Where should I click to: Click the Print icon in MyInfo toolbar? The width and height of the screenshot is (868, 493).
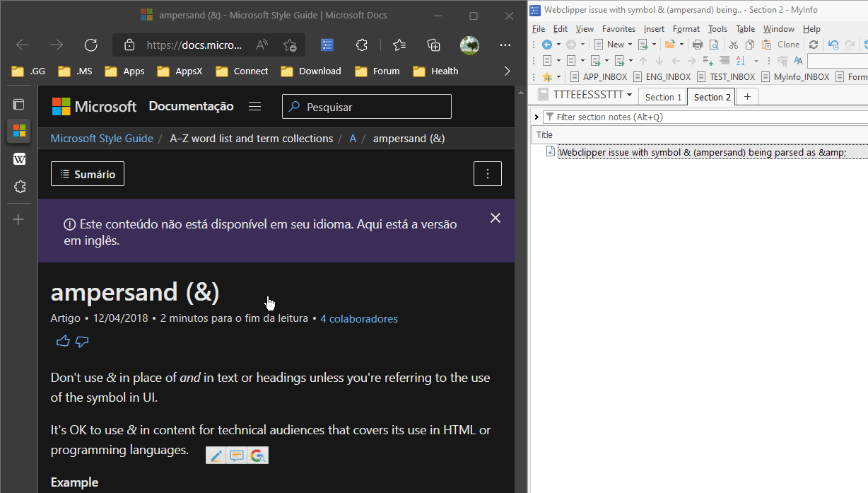698,45
